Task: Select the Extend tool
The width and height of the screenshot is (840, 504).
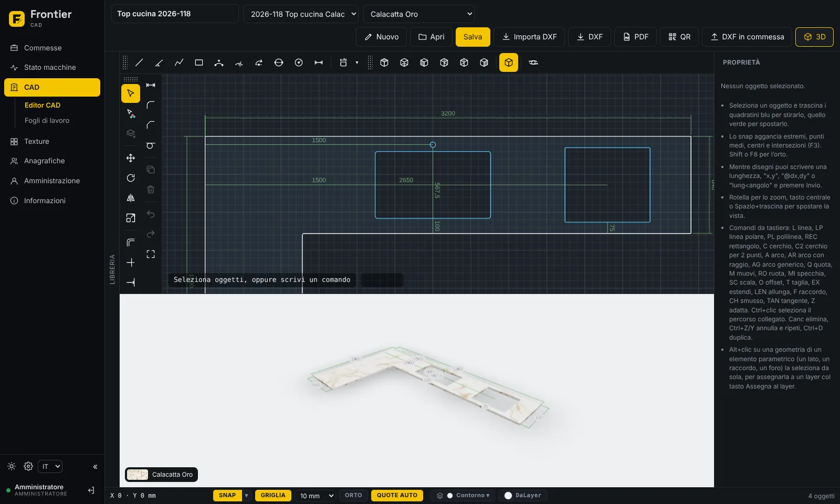Action: [x=131, y=282]
